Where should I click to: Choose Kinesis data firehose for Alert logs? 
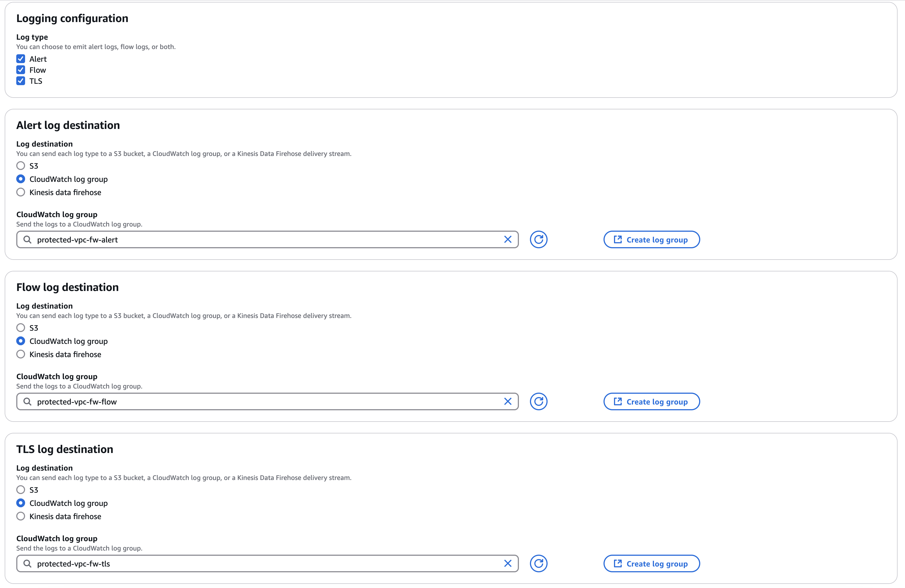point(21,192)
